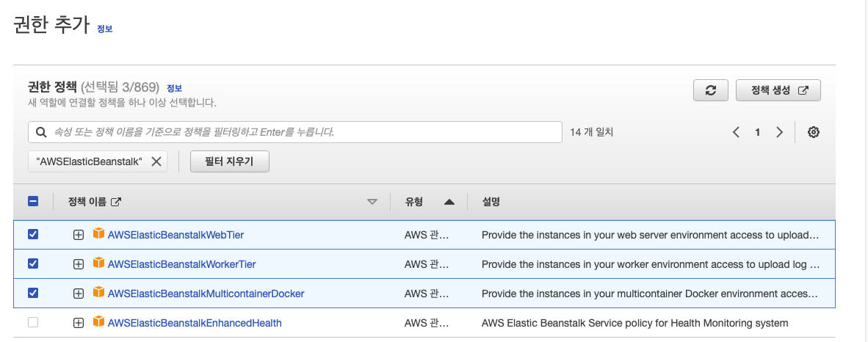Click the "14 개 일치" match count
The image size is (868, 342).
coord(592,132)
